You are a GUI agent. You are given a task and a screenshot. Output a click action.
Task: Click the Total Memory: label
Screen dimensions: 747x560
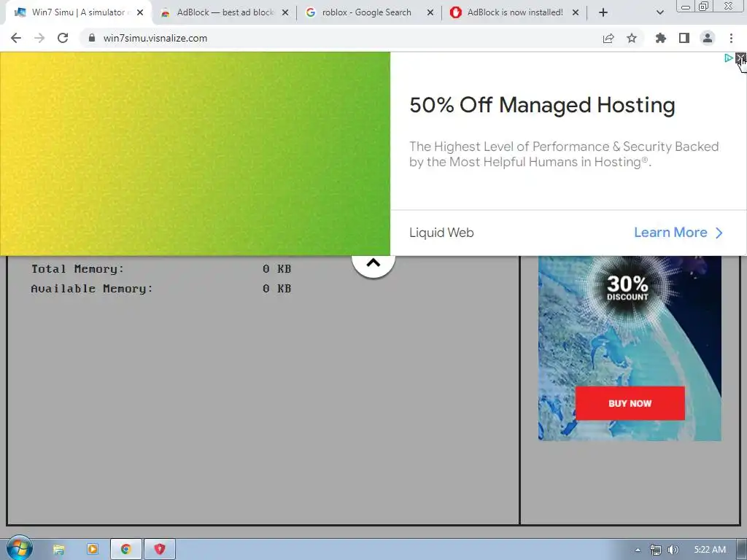[77, 269]
